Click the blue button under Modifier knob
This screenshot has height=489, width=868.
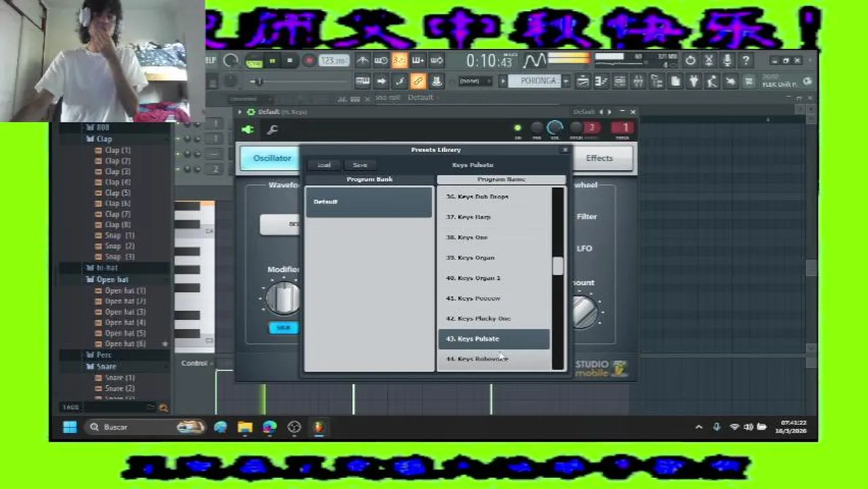[284, 328]
